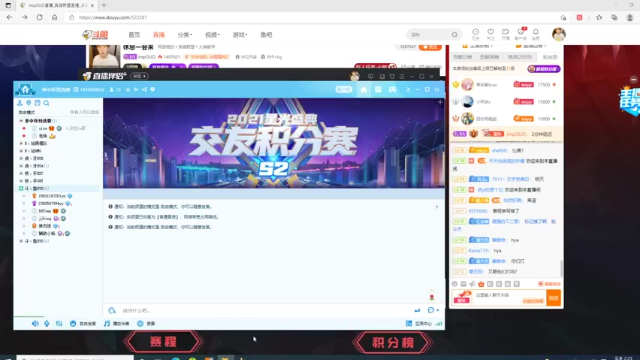640x360 pixels.
Task: Click the purple fan badge button
Action: tap(543, 69)
